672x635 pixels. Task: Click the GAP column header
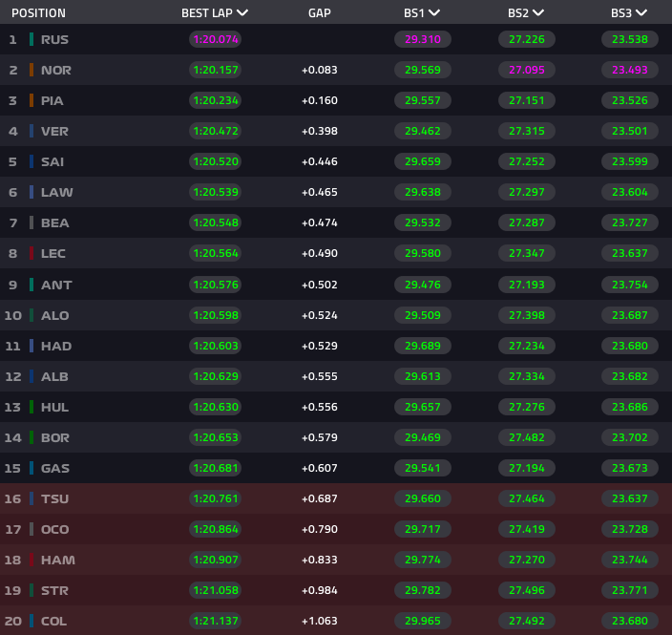[x=320, y=13]
